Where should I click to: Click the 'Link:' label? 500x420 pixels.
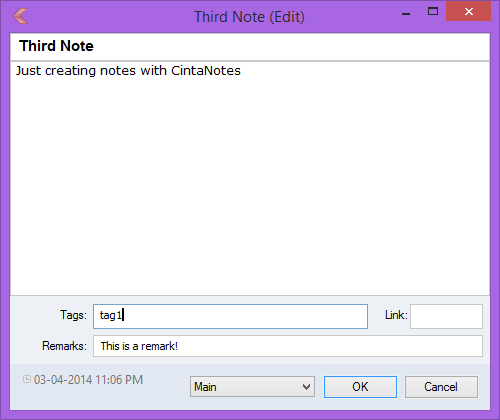tap(396, 315)
